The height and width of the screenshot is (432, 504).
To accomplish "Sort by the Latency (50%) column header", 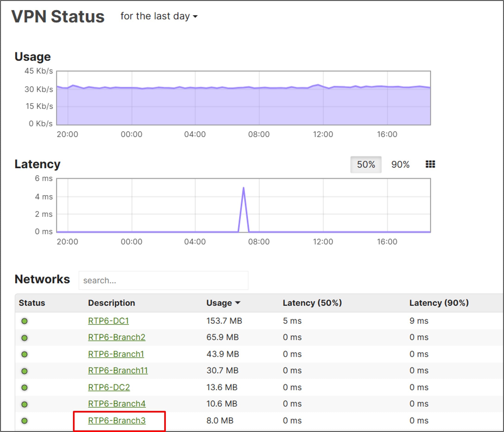I will point(312,303).
